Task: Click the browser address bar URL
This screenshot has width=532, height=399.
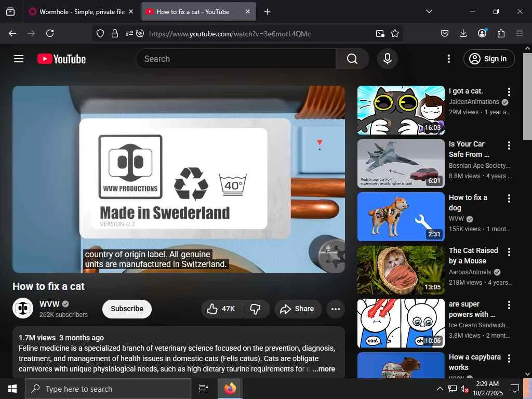Action: [x=230, y=34]
